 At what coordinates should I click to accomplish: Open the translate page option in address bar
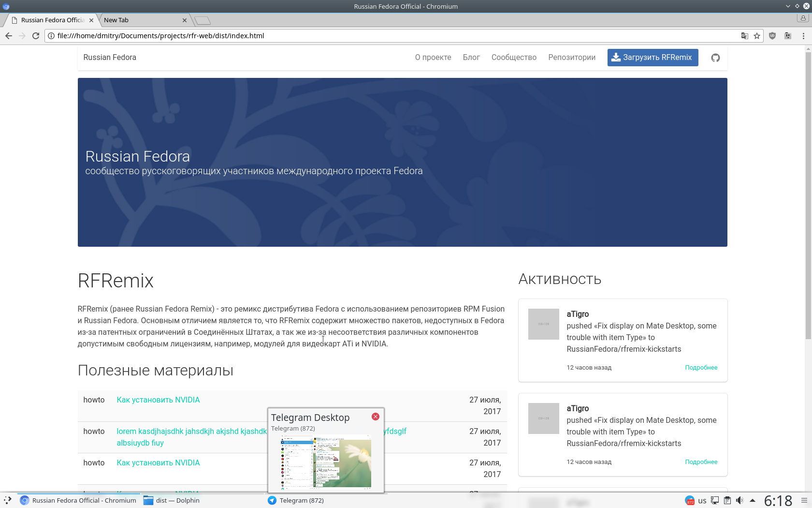pos(745,36)
